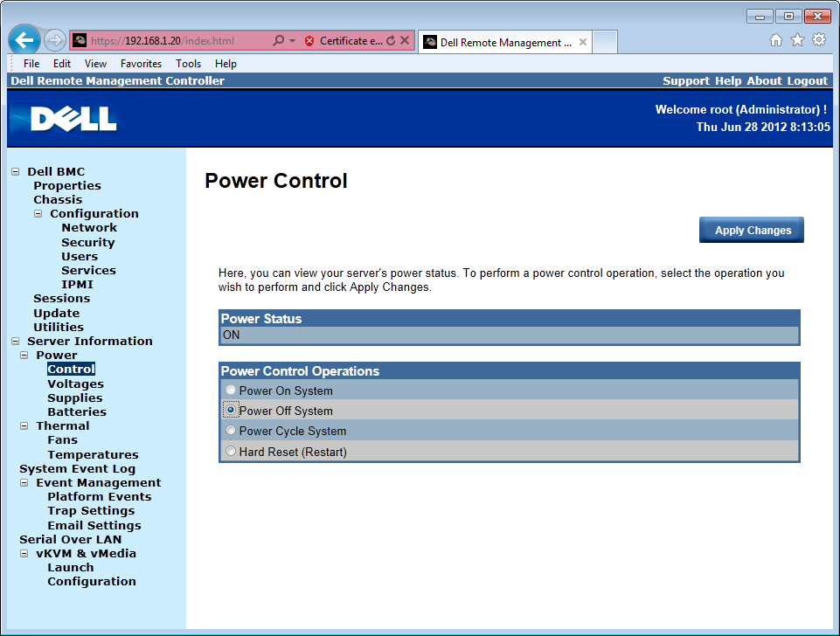Stop loading with the X icon

pyautogui.click(x=405, y=41)
